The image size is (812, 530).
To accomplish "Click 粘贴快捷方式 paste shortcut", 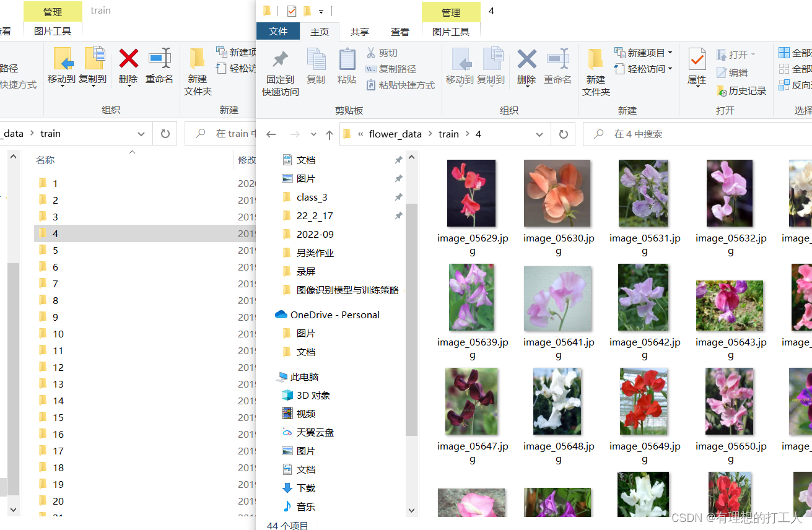I will [400, 85].
